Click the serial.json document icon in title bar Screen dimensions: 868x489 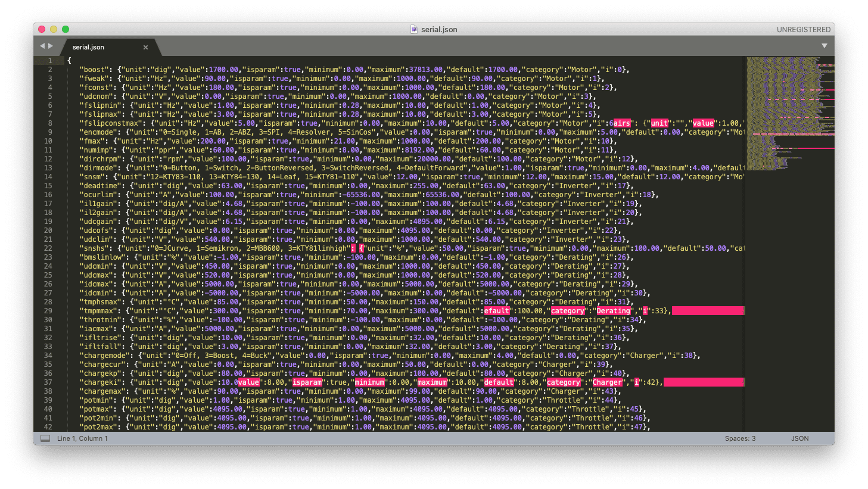[x=414, y=29]
